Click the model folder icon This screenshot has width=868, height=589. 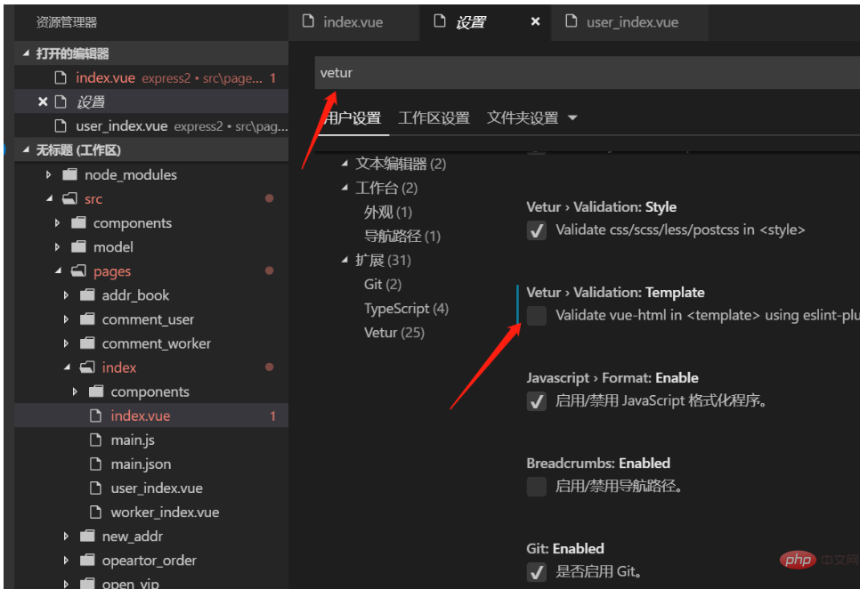(78, 246)
